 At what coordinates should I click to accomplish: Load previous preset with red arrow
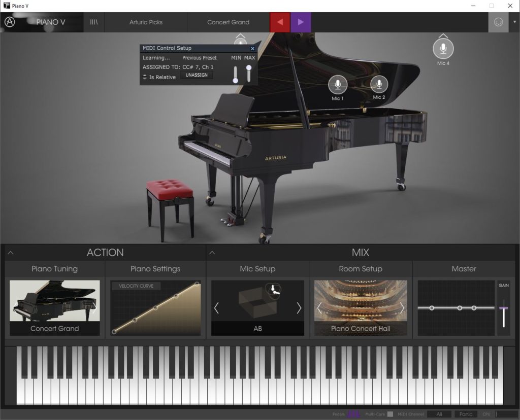click(280, 22)
